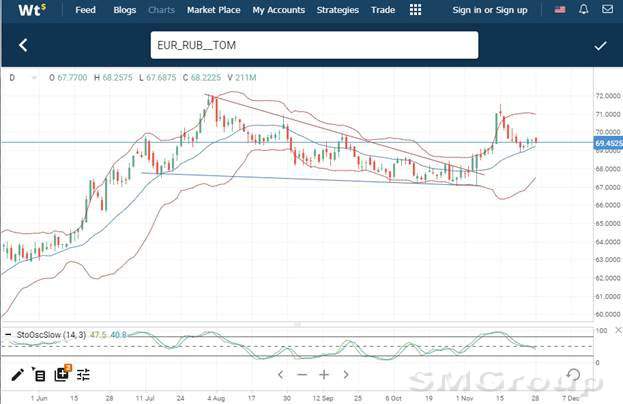Open the Strategies page
The image size is (623, 404).
338,10
